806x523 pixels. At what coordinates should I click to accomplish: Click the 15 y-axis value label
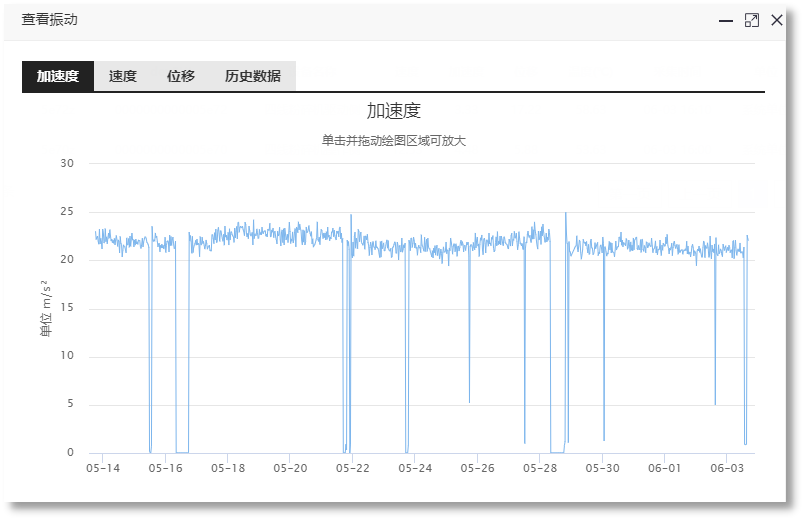pyautogui.click(x=67, y=308)
